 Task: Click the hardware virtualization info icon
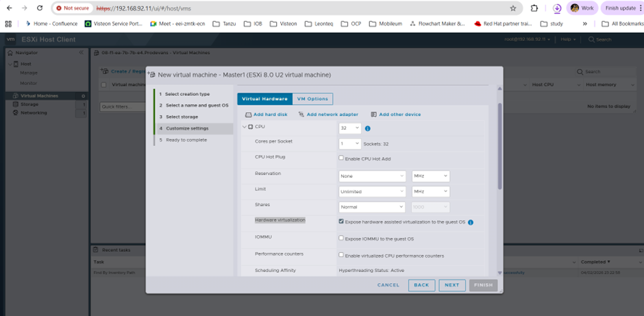click(471, 222)
